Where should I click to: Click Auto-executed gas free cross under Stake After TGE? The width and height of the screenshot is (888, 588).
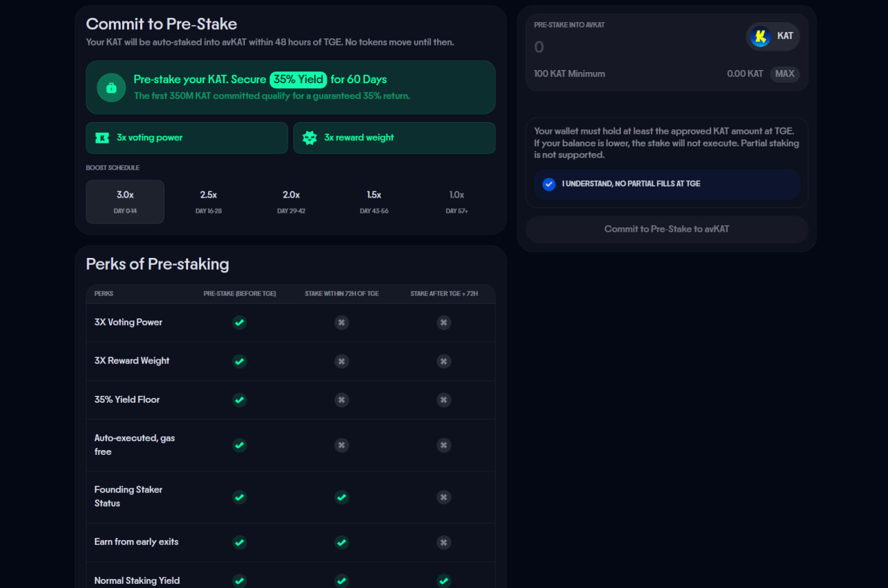[x=444, y=445]
